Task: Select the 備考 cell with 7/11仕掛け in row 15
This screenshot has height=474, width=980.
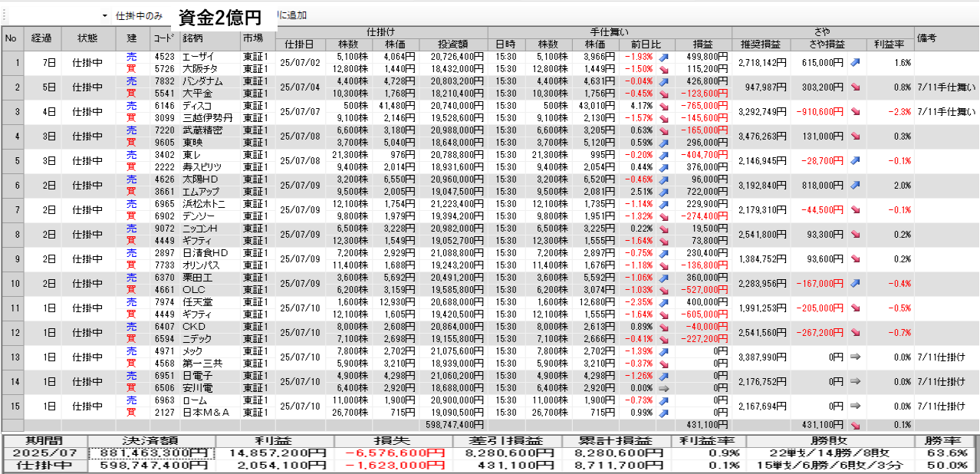Action: 946,407
